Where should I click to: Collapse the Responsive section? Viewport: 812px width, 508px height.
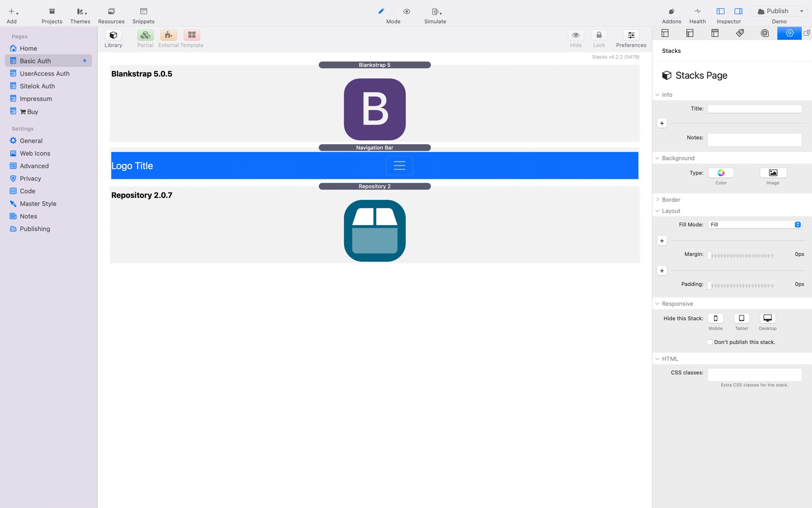click(657, 304)
